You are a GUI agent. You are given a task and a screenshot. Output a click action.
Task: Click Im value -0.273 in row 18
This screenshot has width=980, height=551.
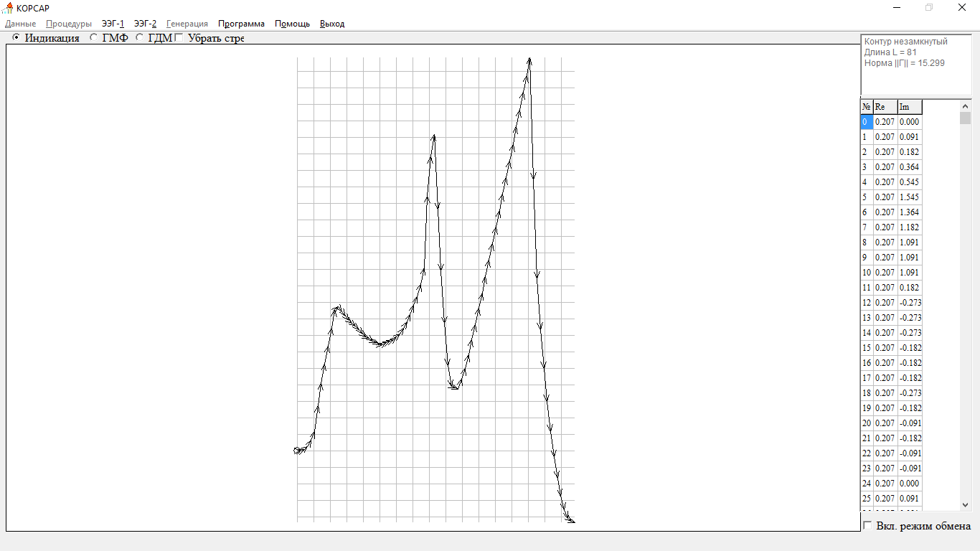tap(910, 393)
